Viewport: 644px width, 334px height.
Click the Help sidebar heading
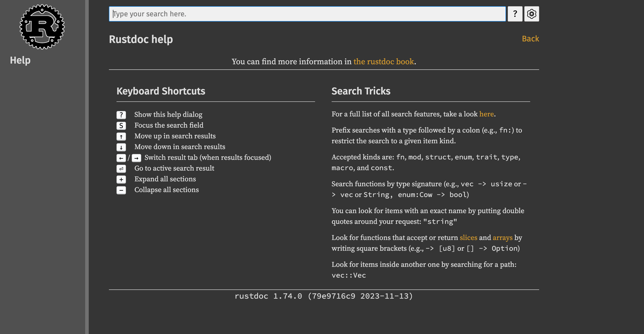coord(20,60)
